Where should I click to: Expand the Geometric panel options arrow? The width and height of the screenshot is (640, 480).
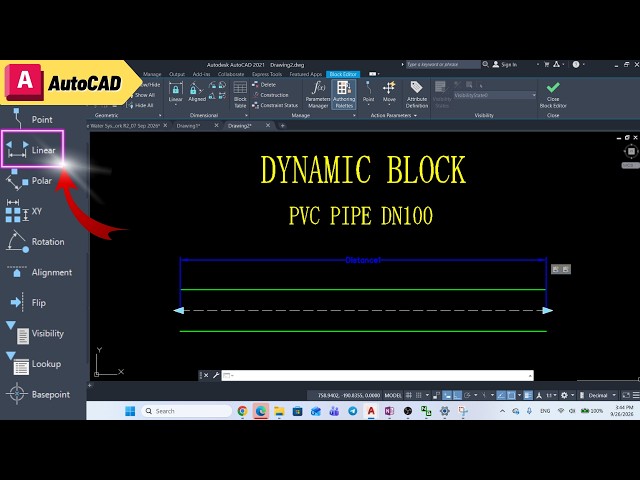point(160,116)
